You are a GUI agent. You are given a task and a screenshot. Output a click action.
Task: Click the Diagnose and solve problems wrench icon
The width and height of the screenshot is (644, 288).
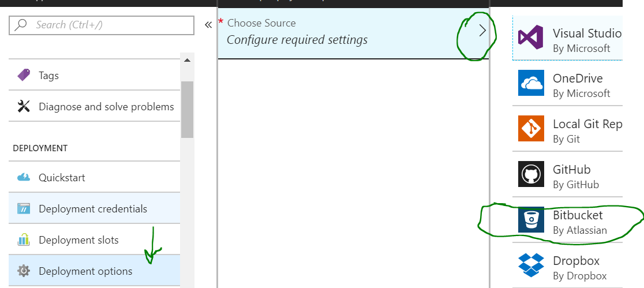coord(24,106)
